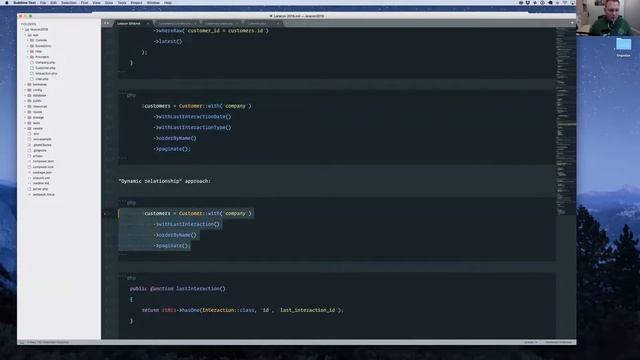Select the resources folder in sidebar
Screen dimensions: 640x360
click(40, 107)
